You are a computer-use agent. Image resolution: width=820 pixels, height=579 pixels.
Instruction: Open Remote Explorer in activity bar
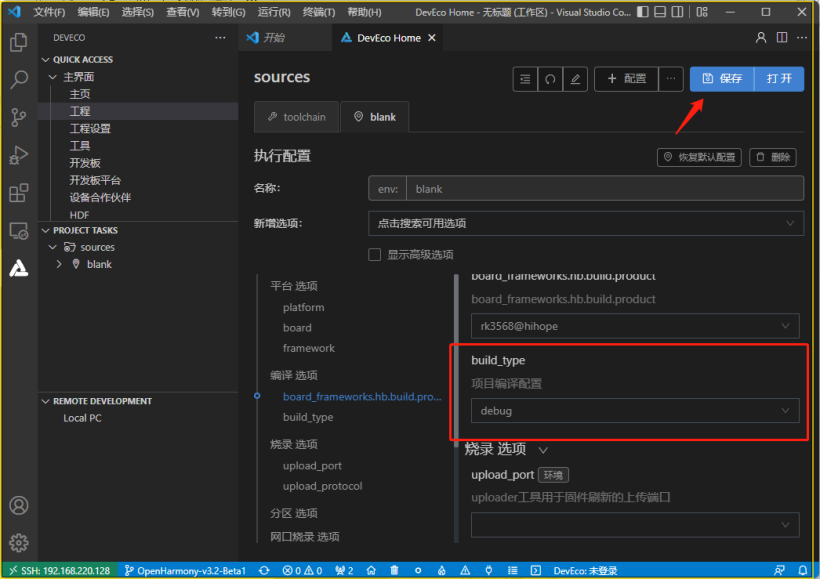point(18,231)
